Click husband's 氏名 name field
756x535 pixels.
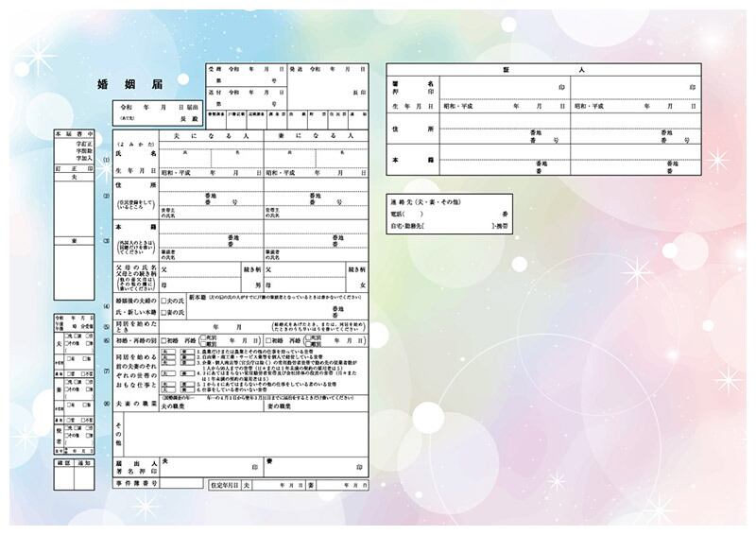tap(211, 157)
